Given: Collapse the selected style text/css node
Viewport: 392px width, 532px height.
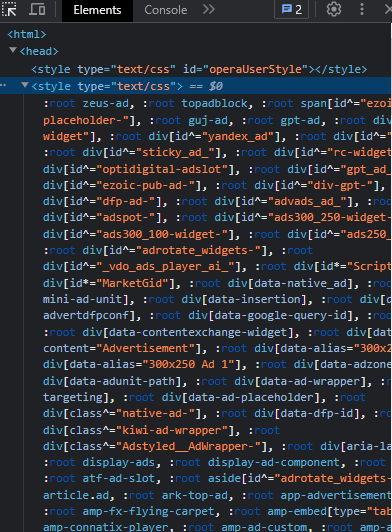Looking at the screenshot, I should (25, 85).
